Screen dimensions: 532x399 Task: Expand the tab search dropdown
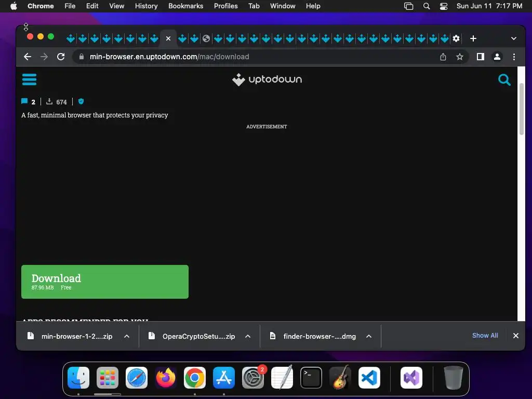click(x=514, y=38)
